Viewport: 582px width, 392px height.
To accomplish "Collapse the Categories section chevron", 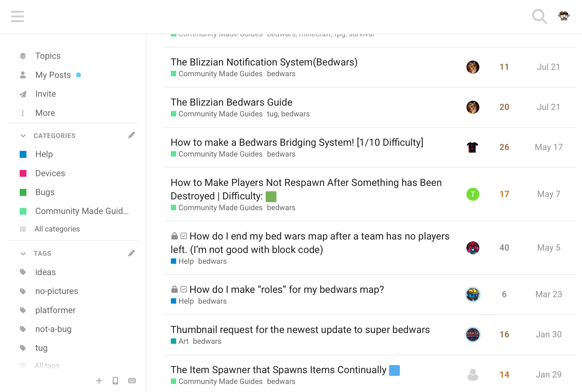I will coord(23,136).
